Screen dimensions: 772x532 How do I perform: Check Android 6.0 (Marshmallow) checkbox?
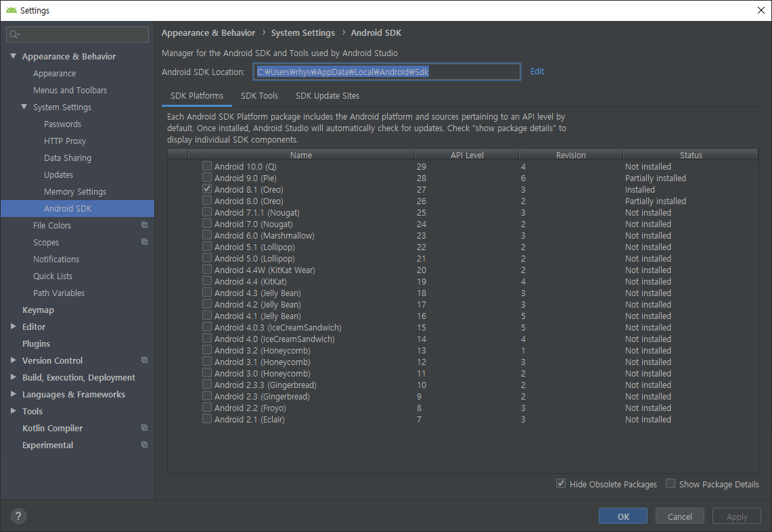tap(207, 235)
